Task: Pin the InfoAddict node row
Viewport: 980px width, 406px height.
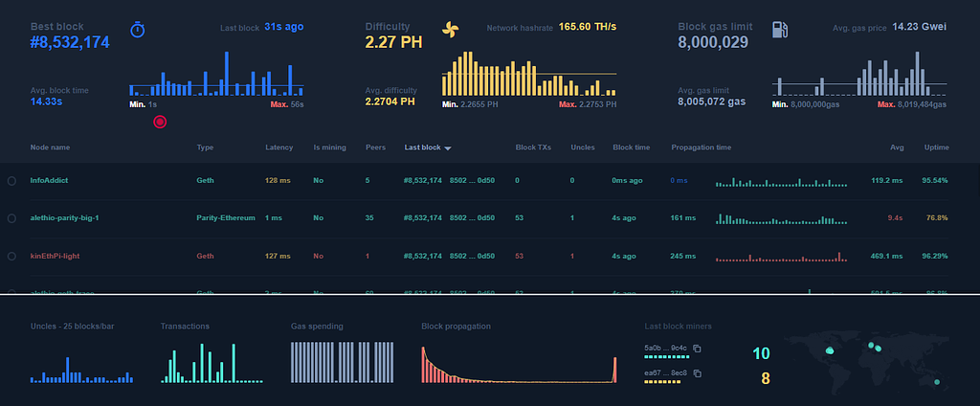Action: click(x=11, y=181)
